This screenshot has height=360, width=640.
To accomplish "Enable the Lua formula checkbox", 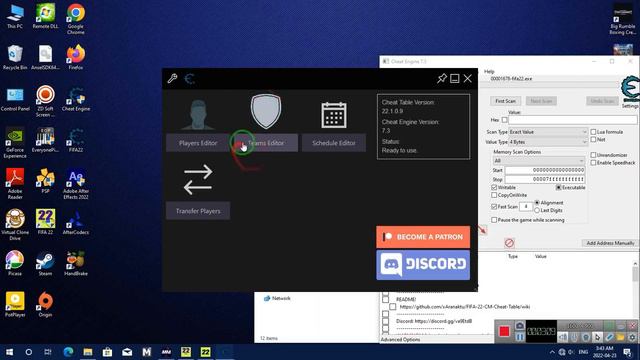I will tap(593, 132).
